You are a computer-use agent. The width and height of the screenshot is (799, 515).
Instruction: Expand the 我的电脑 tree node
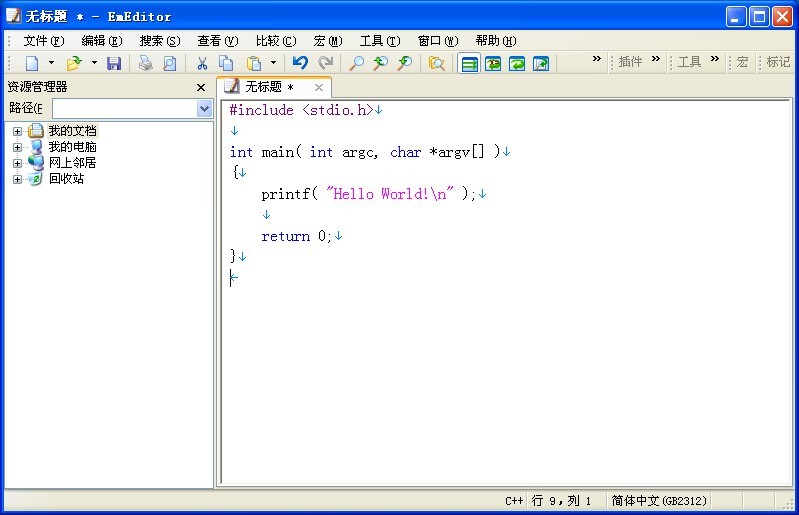click(17, 147)
